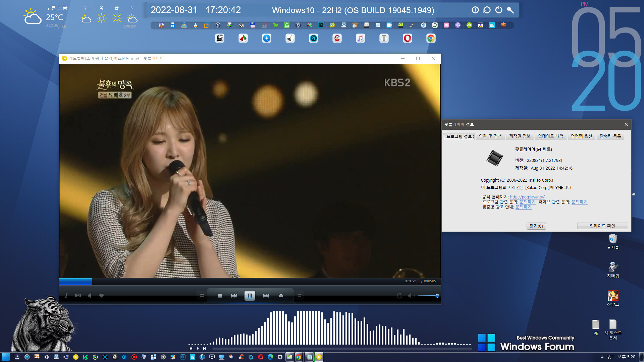Switch to the 저작권 정보 tab

coord(520,136)
